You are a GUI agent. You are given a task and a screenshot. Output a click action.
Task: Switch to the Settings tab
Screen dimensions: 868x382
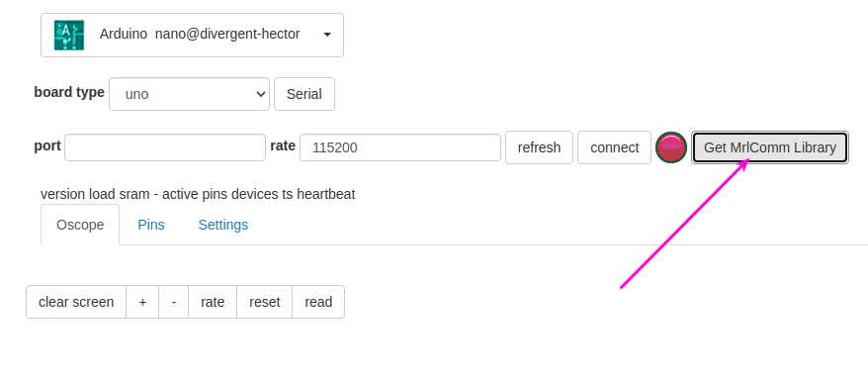click(223, 225)
